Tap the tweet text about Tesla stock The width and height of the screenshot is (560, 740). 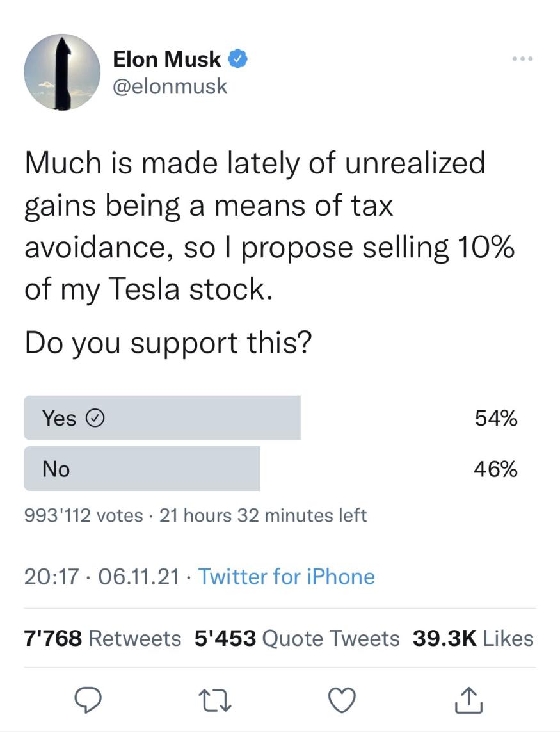pyautogui.click(x=269, y=225)
